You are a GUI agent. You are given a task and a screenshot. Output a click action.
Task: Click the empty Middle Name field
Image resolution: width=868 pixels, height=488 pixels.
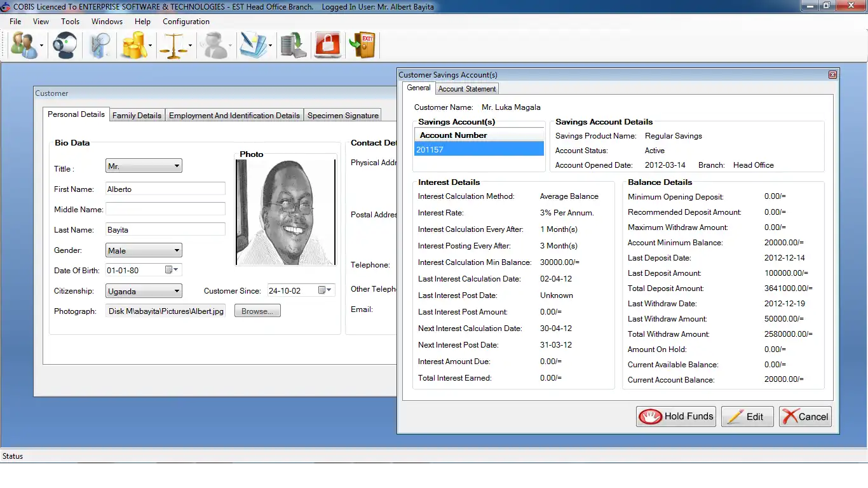(165, 209)
